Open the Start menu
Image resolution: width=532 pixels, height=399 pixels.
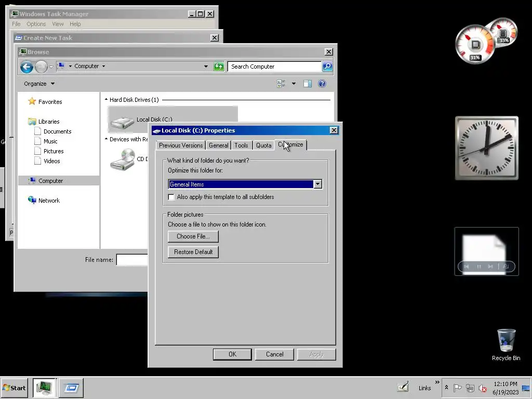click(x=14, y=388)
